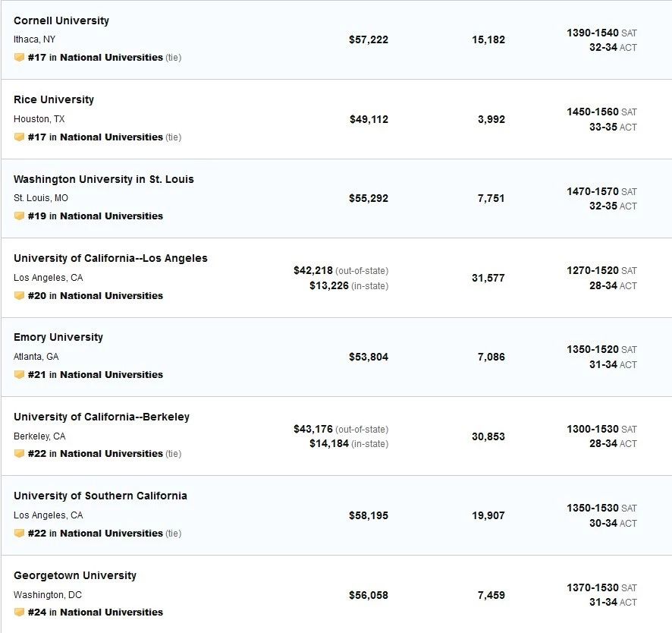Click the ranking badge icon under Emory University

pyautogui.click(x=19, y=375)
